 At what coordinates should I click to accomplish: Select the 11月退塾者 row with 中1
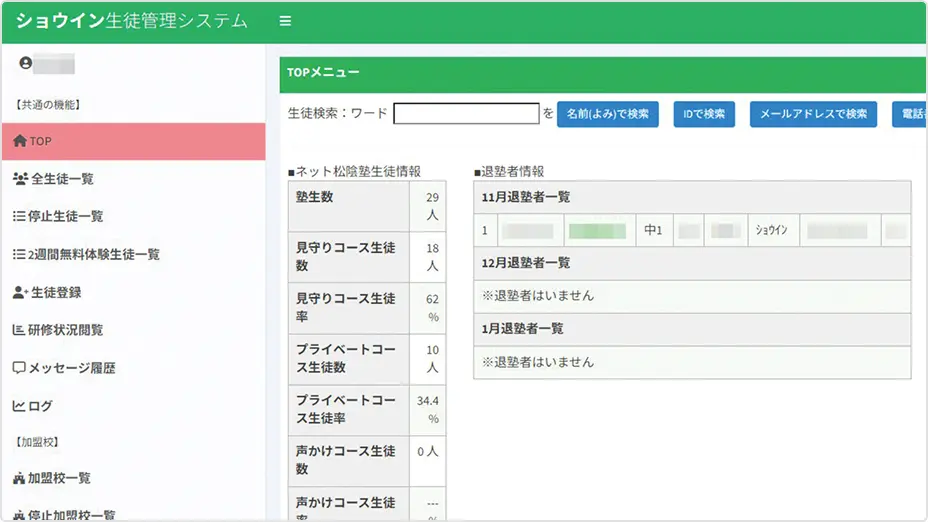(x=653, y=231)
